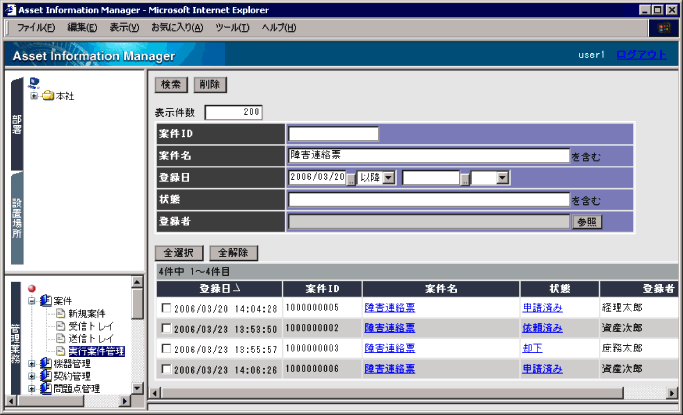Click the 実行案件管理 page icon

coord(61,351)
